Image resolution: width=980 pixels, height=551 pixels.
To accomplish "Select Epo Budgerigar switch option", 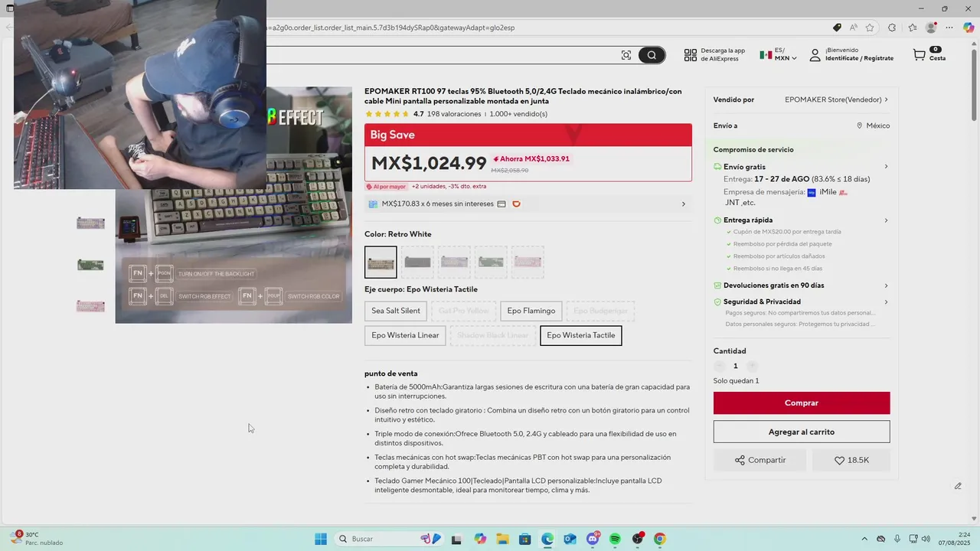I will pyautogui.click(x=601, y=311).
